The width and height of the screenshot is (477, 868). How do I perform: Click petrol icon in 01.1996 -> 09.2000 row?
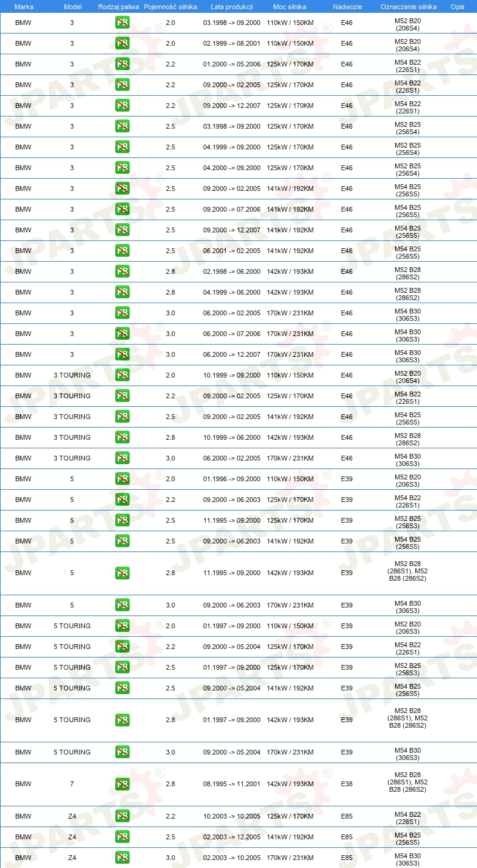click(x=122, y=479)
